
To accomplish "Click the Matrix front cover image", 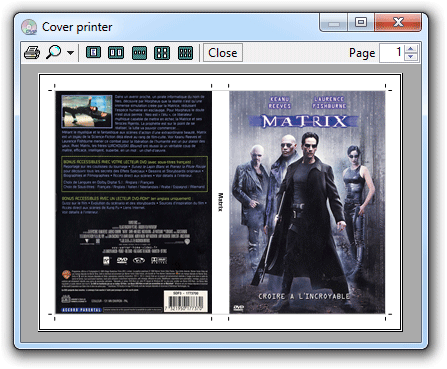I will pos(307,202).
